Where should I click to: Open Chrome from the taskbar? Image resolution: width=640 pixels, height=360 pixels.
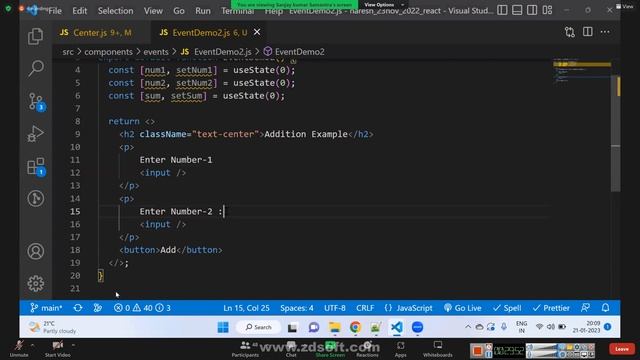(x=355, y=327)
